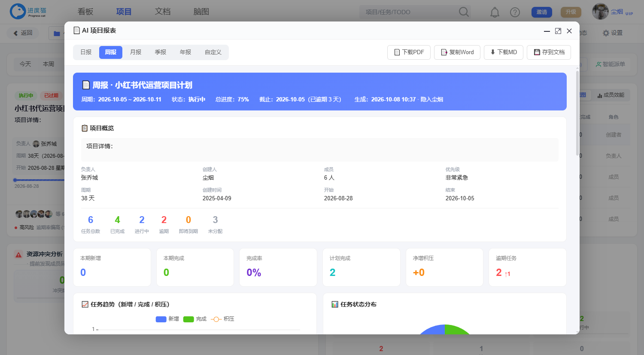Viewport: 644px width, 355px height.
Task: Click the user avatar beside 尘烟
Action: [600, 12]
